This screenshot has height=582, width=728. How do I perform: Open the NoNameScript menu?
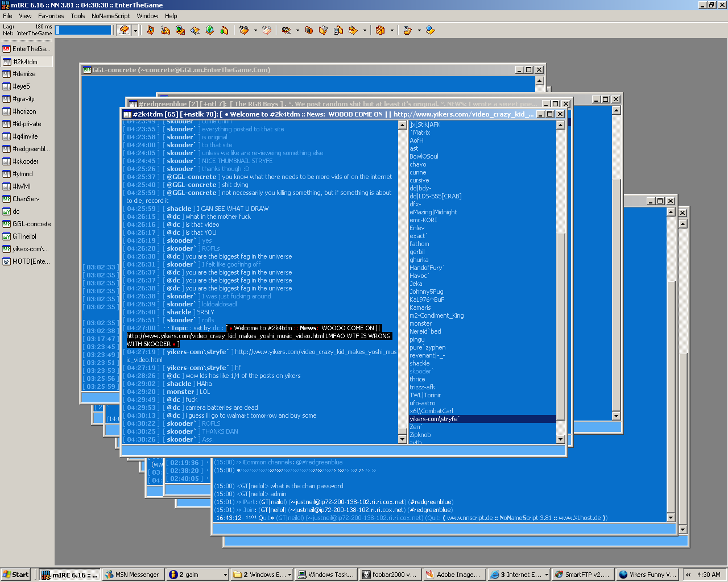[110, 16]
